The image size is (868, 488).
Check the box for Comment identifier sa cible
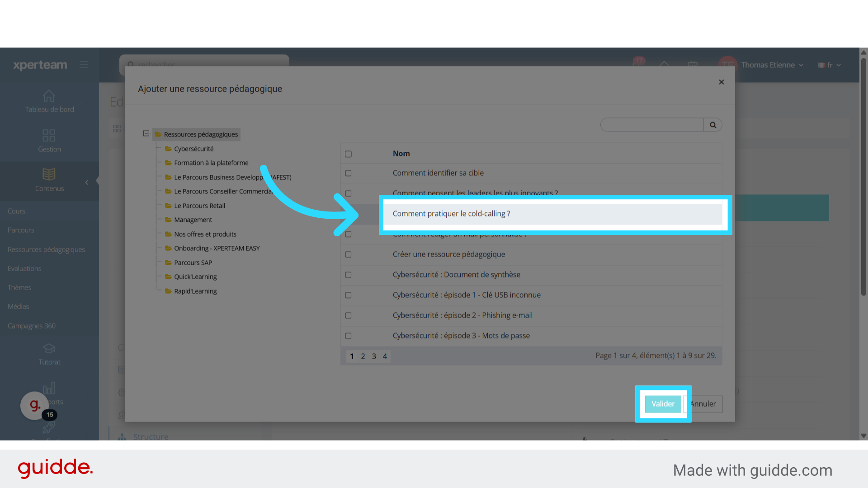click(348, 173)
